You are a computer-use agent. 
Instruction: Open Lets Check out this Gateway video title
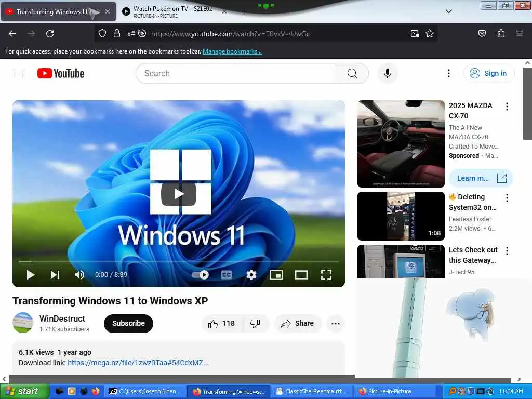click(473, 255)
